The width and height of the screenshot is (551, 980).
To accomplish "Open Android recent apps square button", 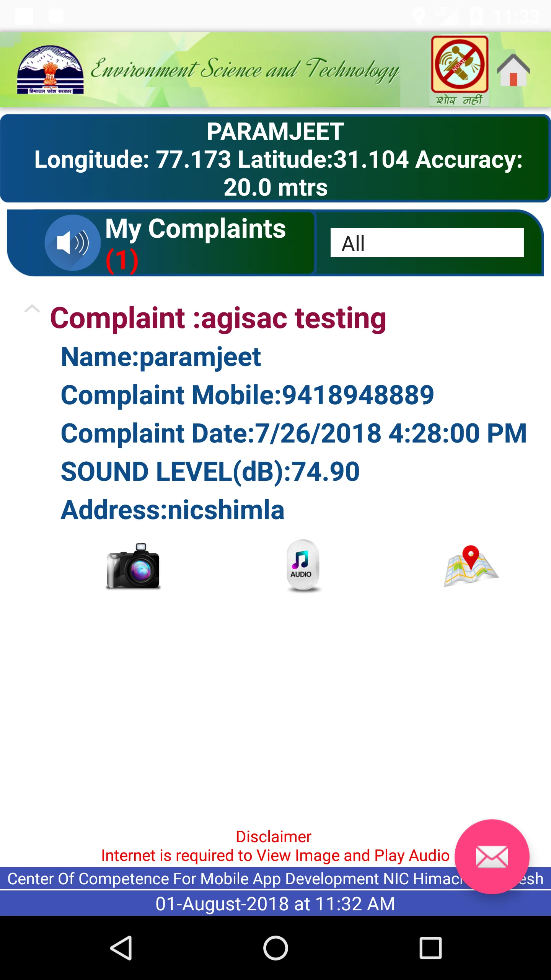I will [x=430, y=948].
